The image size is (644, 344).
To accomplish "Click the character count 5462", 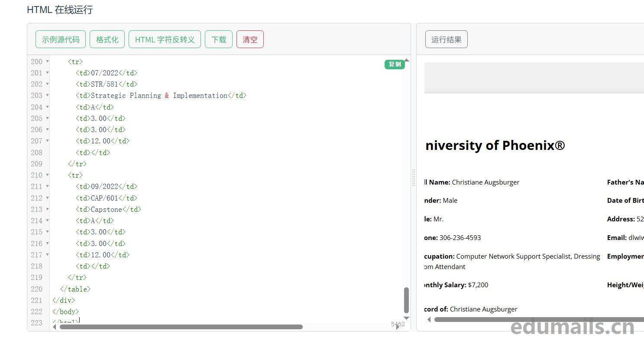I will tap(398, 324).
